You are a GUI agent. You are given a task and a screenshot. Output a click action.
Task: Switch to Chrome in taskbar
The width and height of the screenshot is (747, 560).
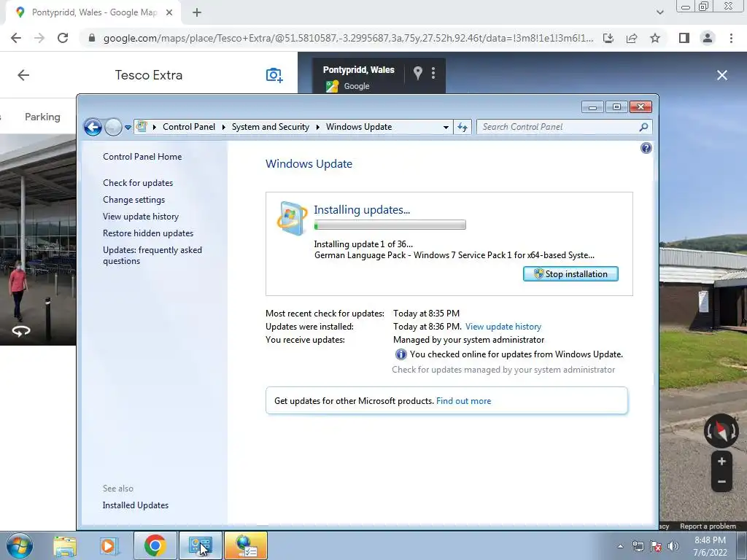(155, 545)
